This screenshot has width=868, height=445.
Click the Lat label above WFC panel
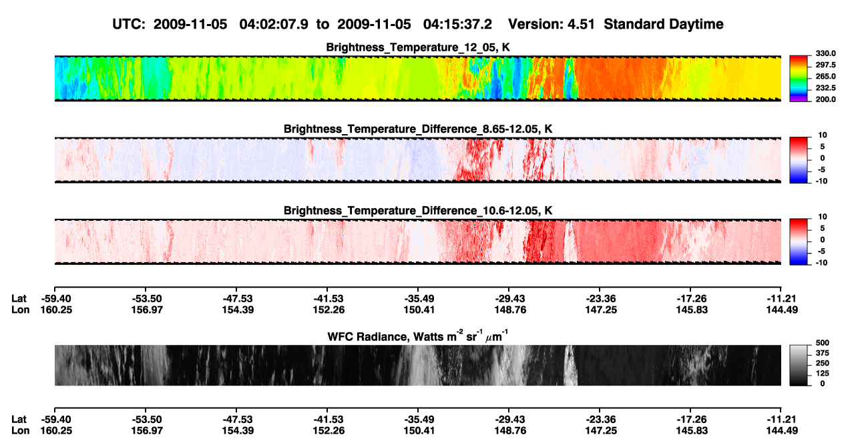pos(19,298)
